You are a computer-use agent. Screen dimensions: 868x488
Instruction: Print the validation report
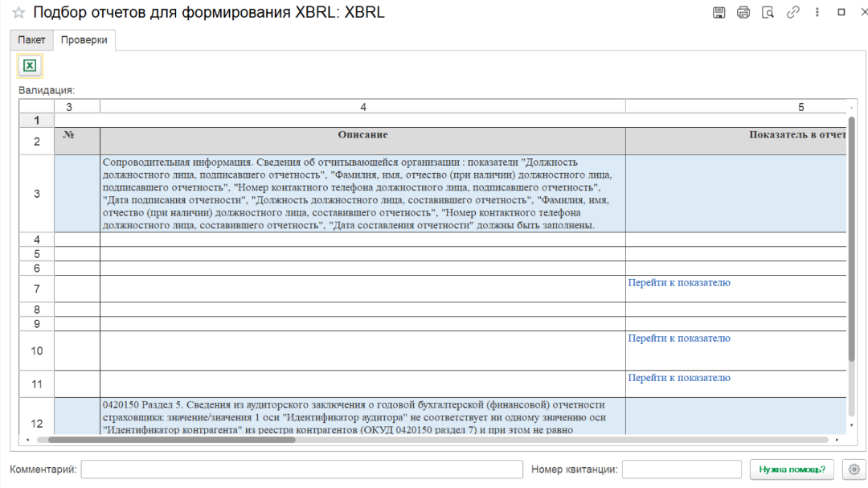tap(743, 12)
